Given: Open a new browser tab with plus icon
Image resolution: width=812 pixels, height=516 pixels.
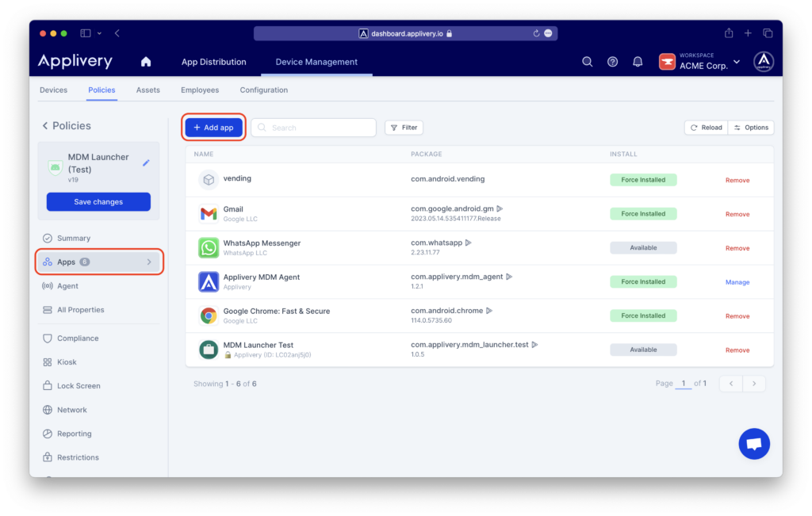Looking at the screenshot, I should coord(748,33).
